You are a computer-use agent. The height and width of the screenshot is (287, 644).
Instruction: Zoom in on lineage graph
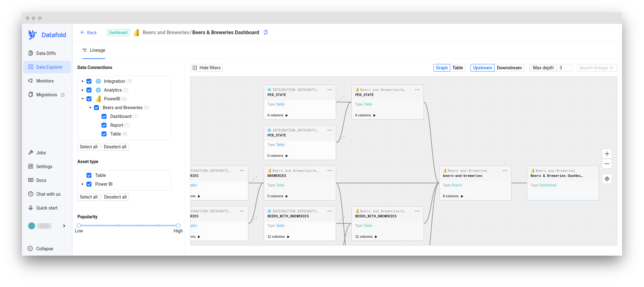click(x=607, y=154)
